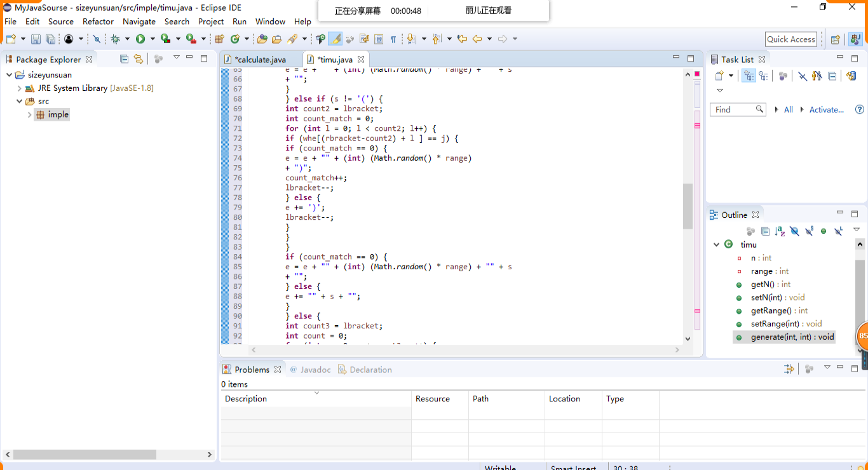Open the Refactor menu

point(98,21)
